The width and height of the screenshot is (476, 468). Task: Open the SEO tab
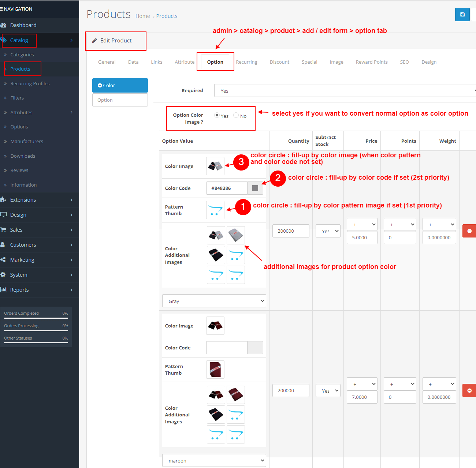404,62
